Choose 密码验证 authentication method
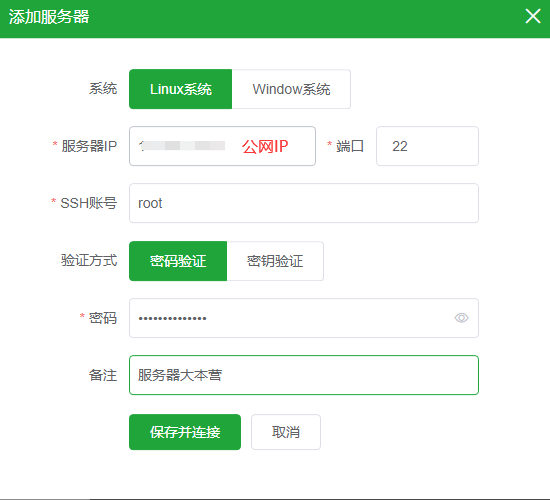The width and height of the screenshot is (550, 500). click(178, 261)
